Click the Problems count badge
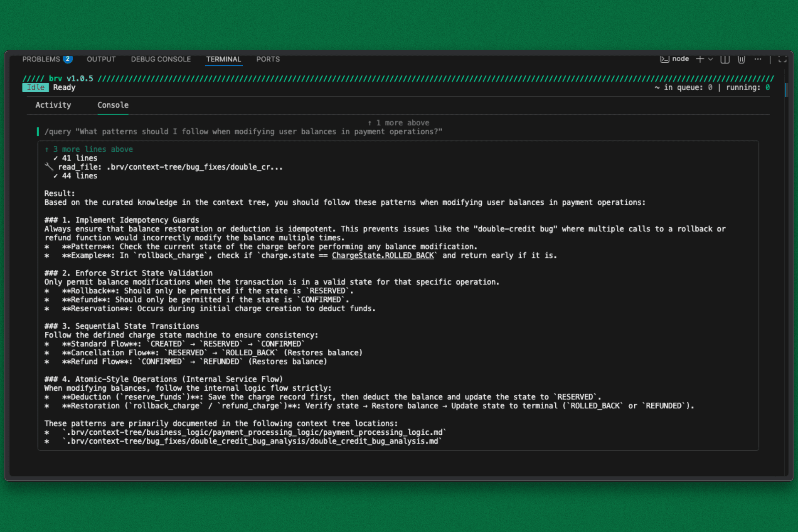Image resolution: width=798 pixels, height=532 pixels. 68,59
